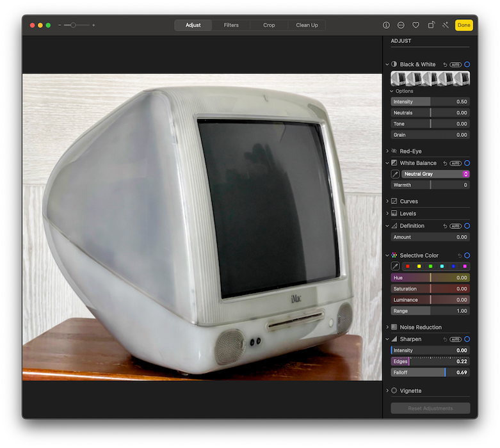This screenshot has width=500, height=448.
Task: Click the Curves section icon
Action: (394, 201)
